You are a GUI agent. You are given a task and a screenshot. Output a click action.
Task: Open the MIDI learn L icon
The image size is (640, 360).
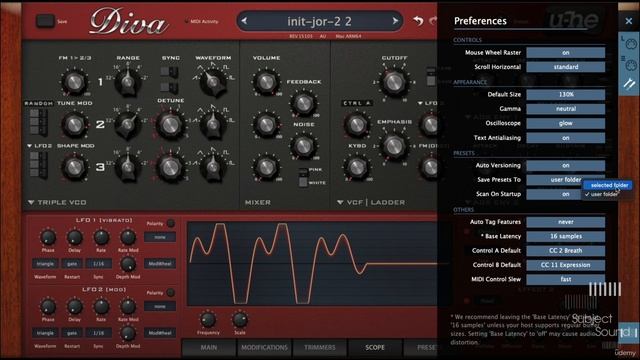pyautogui.click(x=629, y=43)
